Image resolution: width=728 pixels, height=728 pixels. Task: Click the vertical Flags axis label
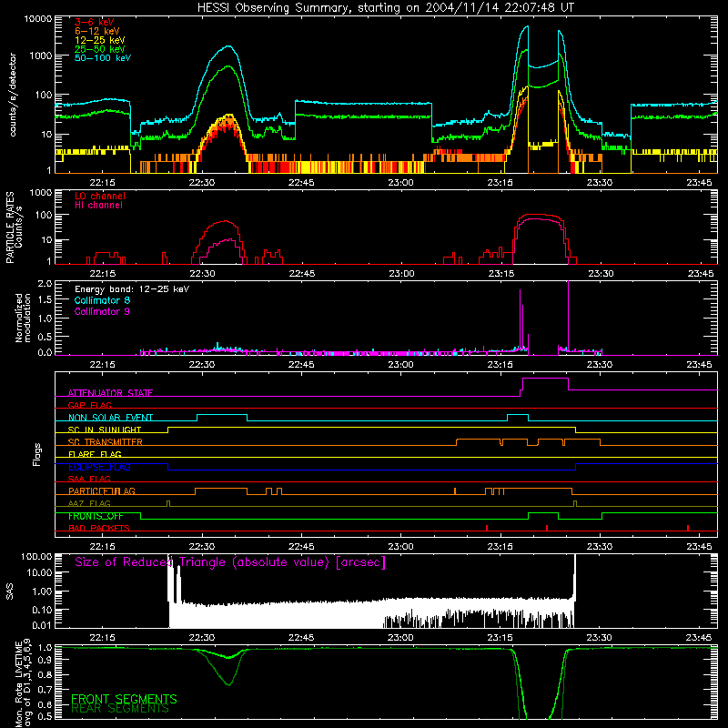click(x=36, y=454)
